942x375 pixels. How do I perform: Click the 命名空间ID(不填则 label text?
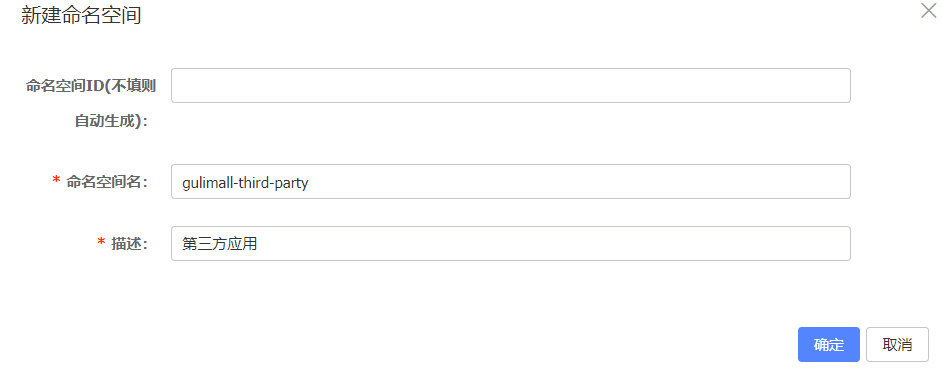tap(91, 86)
